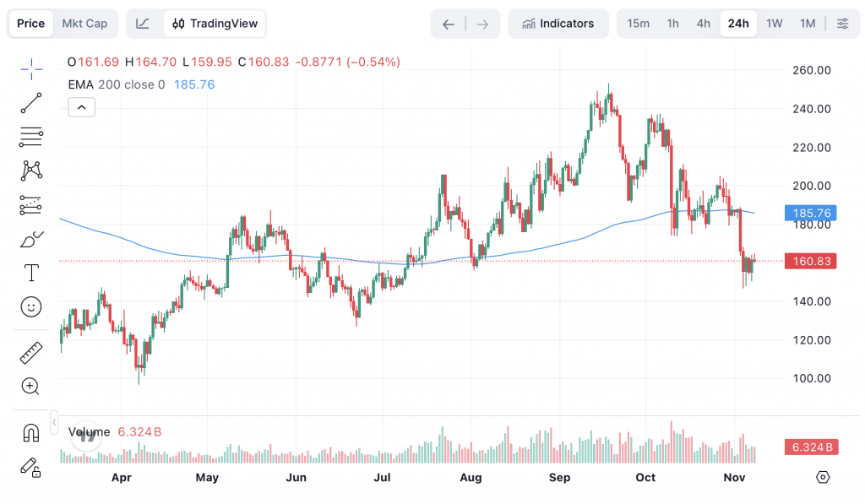Switch to the Mkt Cap tab
Image resolution: width=865 pixels, height=504 pixels.
(x=84, y=24)
